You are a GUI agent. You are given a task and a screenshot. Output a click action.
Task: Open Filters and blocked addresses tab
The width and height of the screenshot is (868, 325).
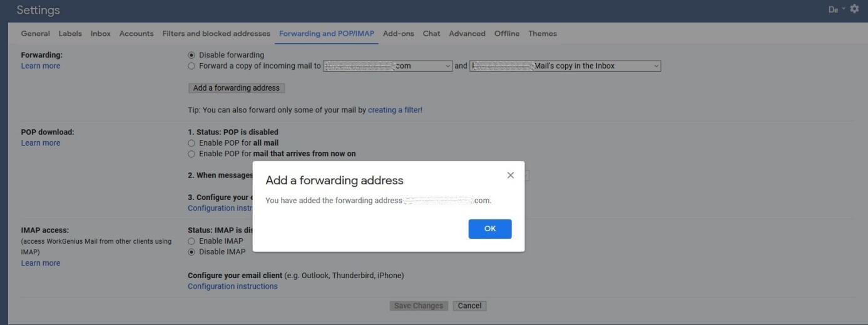pyautogui.click(x=217, y=34)
